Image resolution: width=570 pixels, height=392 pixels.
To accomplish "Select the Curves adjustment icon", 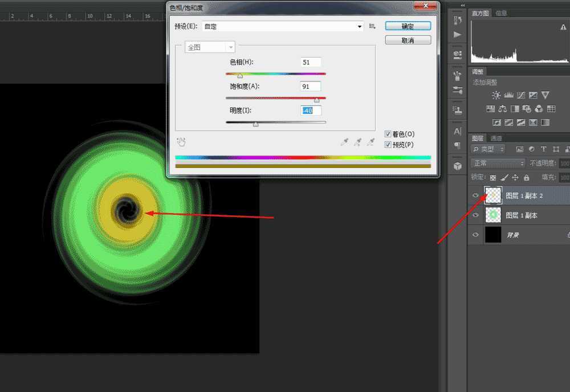I will 520,95.
